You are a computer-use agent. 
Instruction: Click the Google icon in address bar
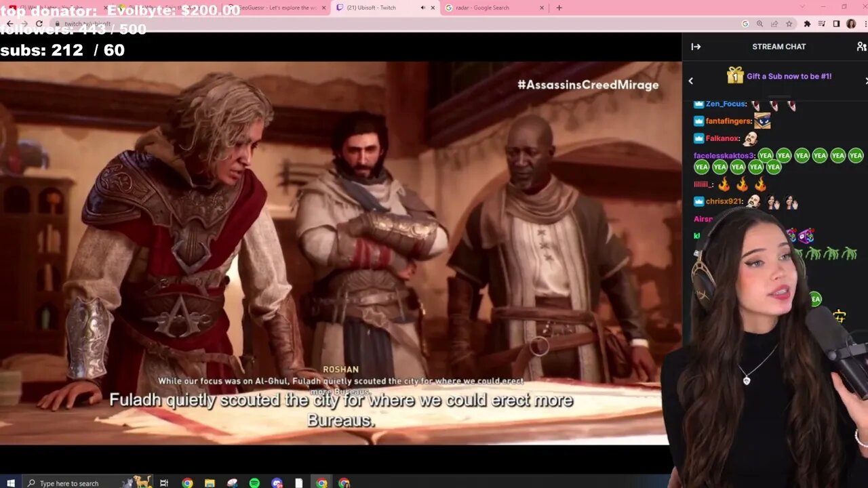pyautogui.click(x=745, y=24)
